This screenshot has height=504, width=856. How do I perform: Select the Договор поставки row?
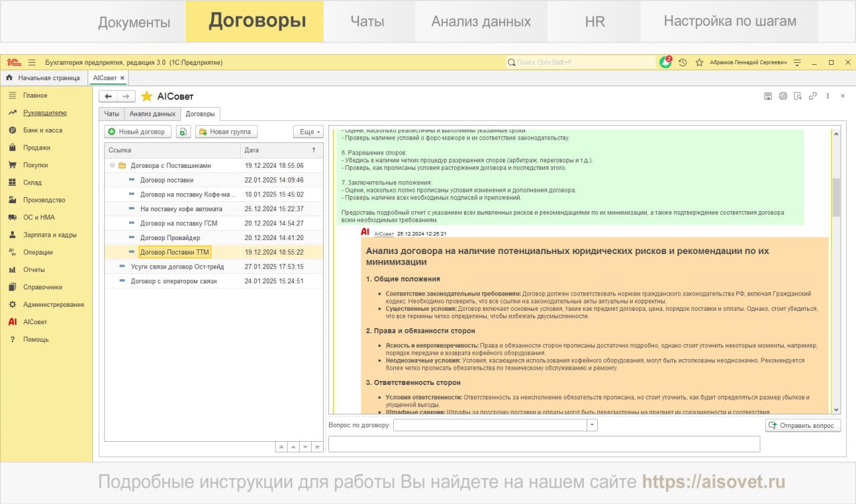[x=214, y=180]
